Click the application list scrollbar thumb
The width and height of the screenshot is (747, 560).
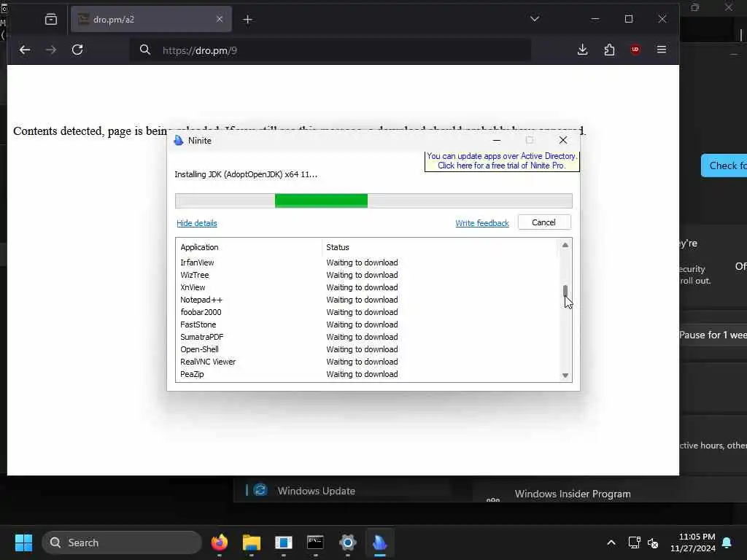[565, 291]
